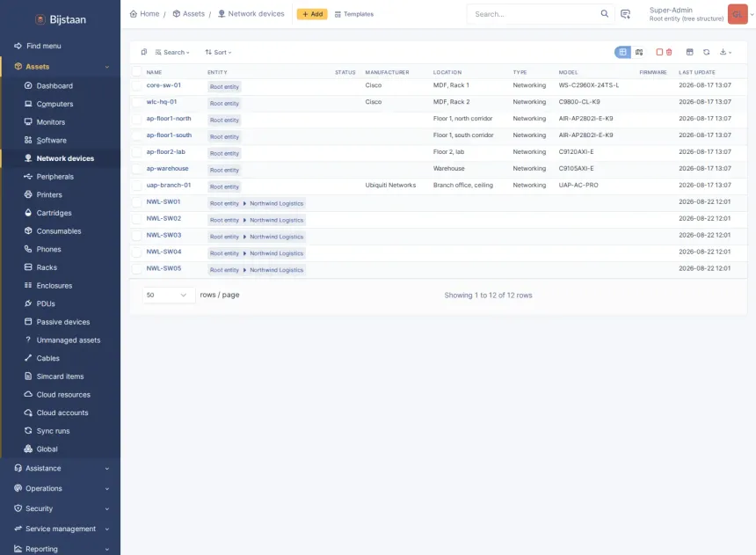Check the box for NWL-SW01
Viewport: 756px width, 555px height.
coord(137,201)
